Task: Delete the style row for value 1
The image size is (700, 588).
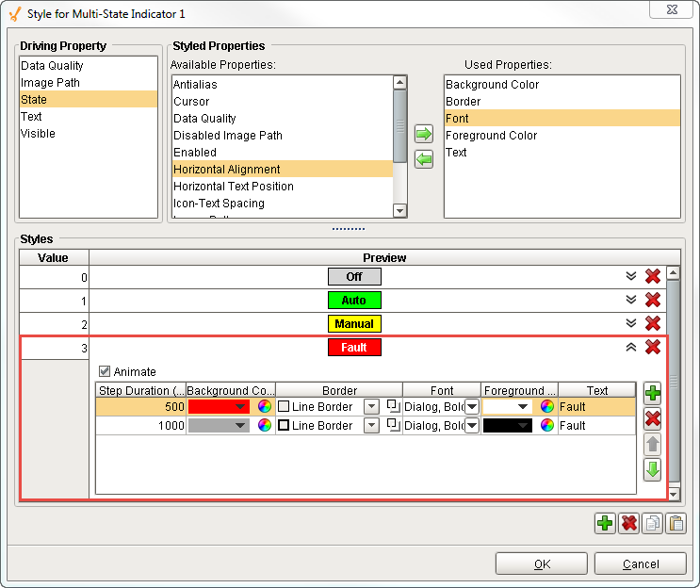Action: [652, 300]
